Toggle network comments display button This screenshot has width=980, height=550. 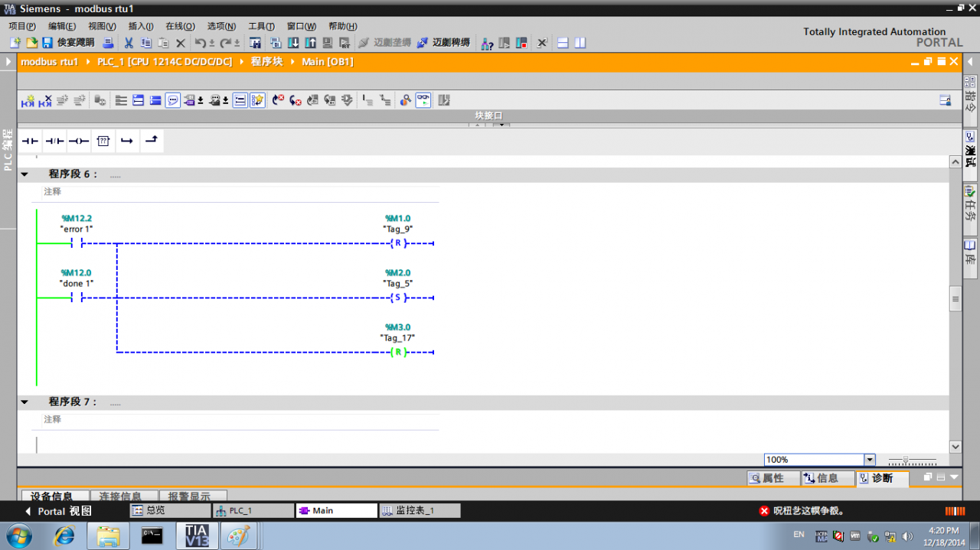[240, 100]
